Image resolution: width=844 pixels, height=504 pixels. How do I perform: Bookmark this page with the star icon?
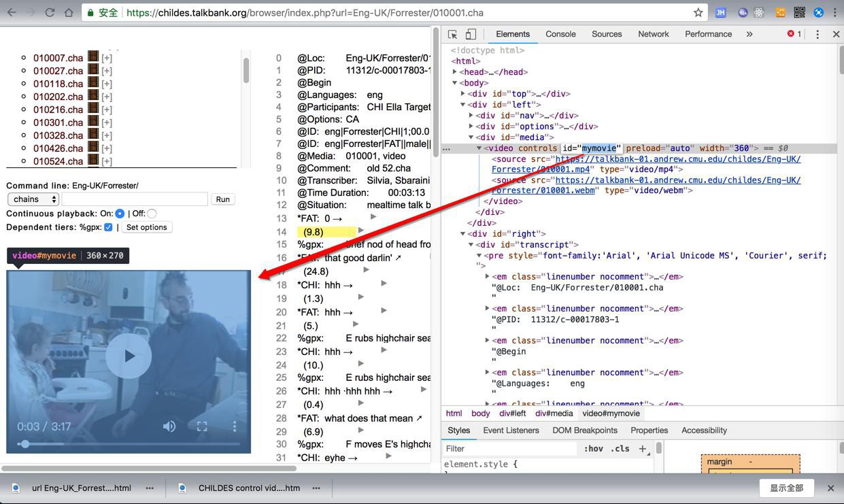point(698,12)
